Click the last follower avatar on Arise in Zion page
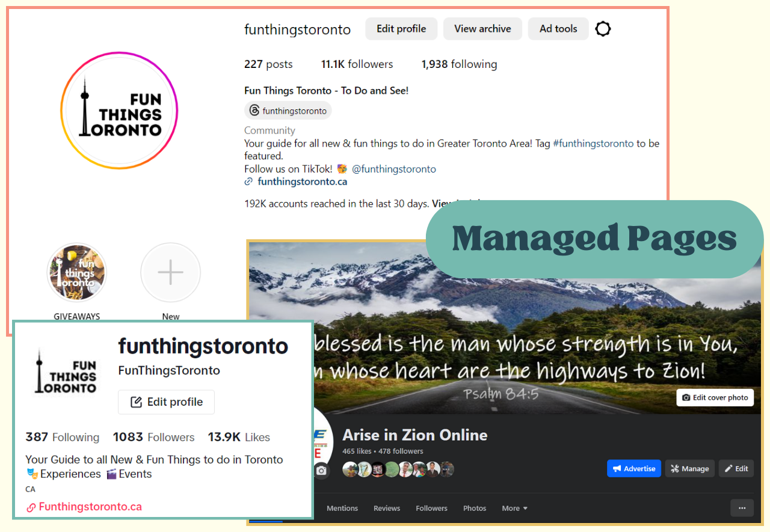770x532 pixels. (x=447, y=469)
